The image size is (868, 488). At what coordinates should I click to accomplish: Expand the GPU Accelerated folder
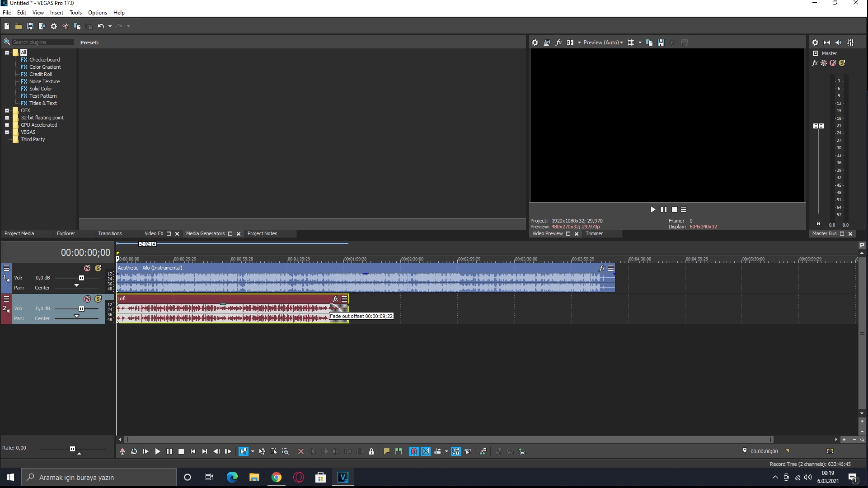pos(7,125)
